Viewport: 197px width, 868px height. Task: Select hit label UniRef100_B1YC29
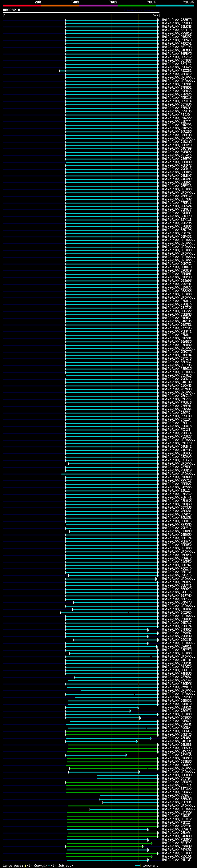pyautogui.click(x=177, y=813)
